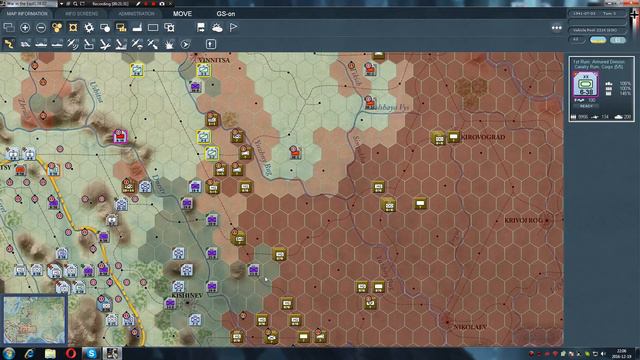Click the yellow-blue pill toggle button
640x360 pixels.
point(598,40)
